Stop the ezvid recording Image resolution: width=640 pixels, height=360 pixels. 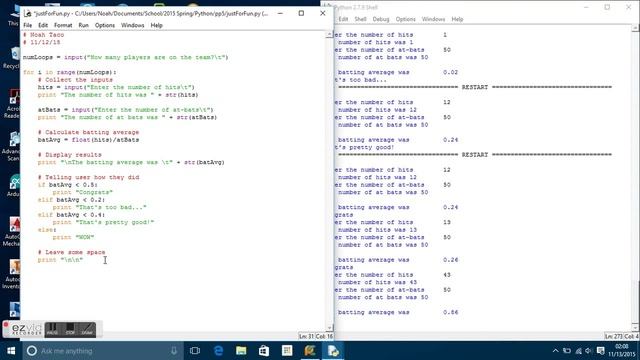pyautogui.click(x=70, y=329)
